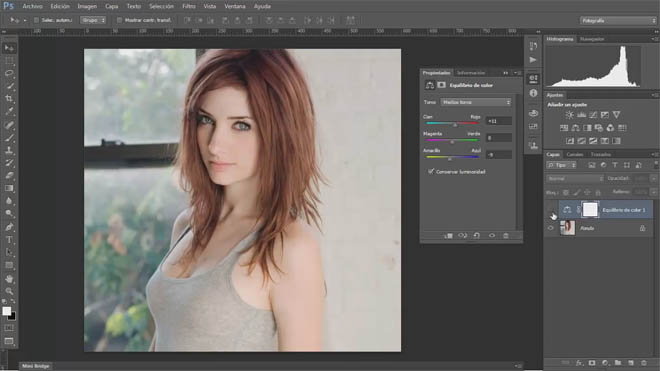The height and width of the screenshot is (371, 660).
Task: Reset adjustment defaults in Propiedades panel
Action: (x=477, y=236)
